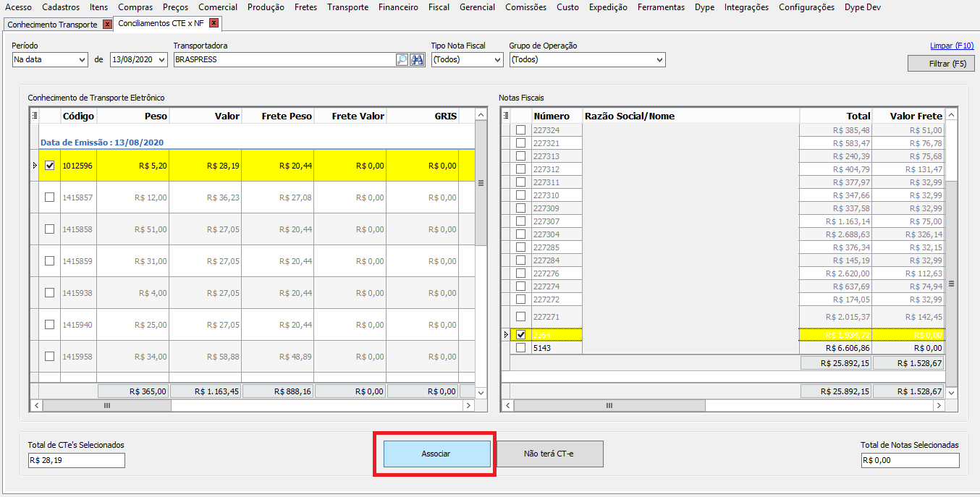Open the CTe grid column chooser icon
This screenshot has width=980, height=497.
[34, 116]
